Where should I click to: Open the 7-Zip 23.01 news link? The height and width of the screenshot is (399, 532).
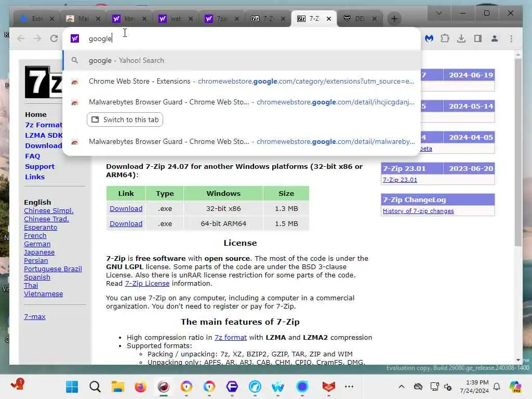400,180
